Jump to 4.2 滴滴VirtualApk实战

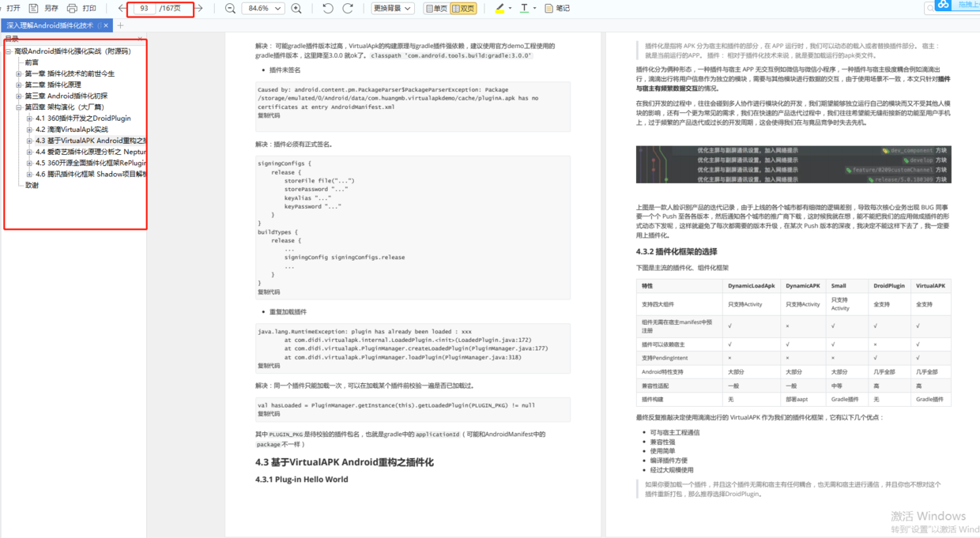point(72,130)
